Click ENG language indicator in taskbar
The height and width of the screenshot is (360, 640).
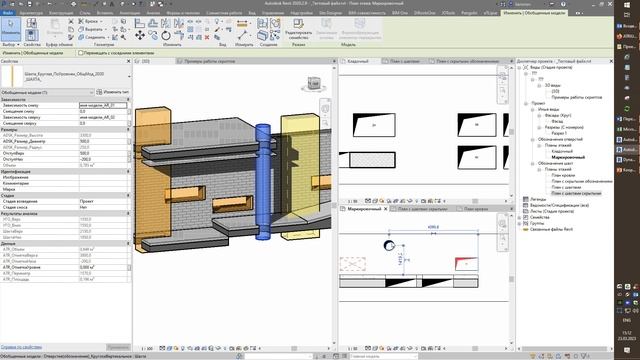pos(627,320)
